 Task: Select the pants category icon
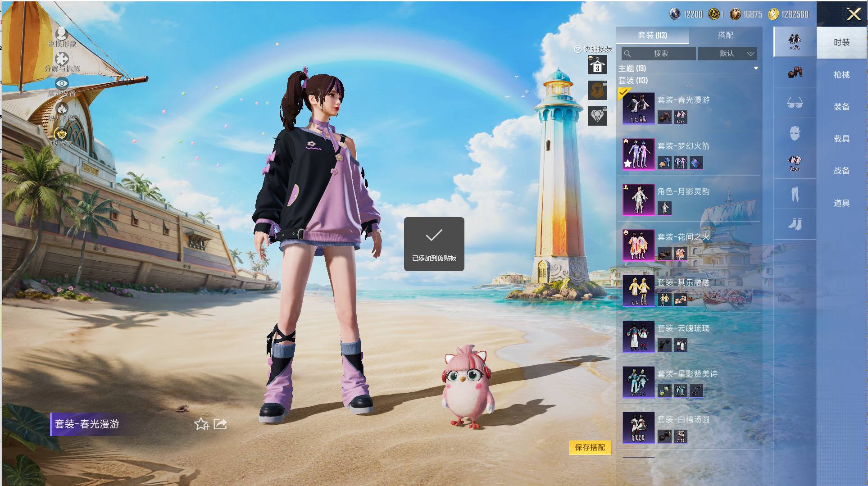point(795,194)
